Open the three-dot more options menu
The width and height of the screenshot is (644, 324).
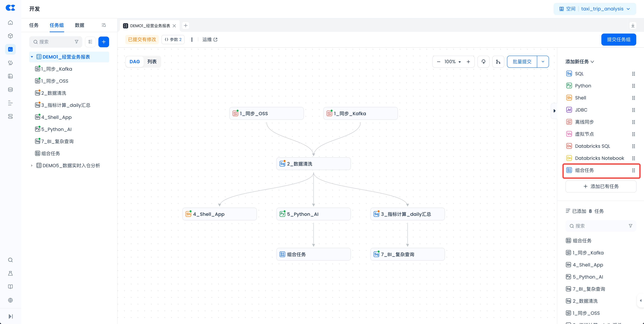(192, 39)
